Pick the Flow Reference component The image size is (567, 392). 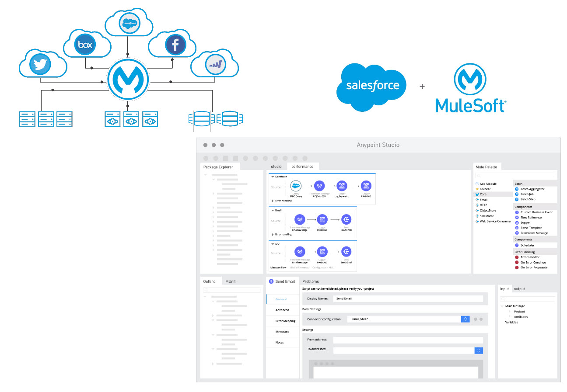point(528,218)
